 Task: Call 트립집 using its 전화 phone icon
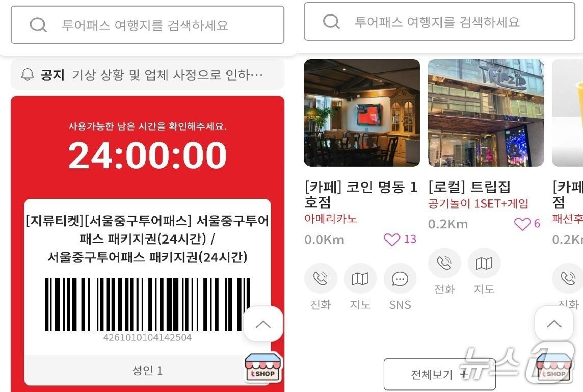(444, 263)
